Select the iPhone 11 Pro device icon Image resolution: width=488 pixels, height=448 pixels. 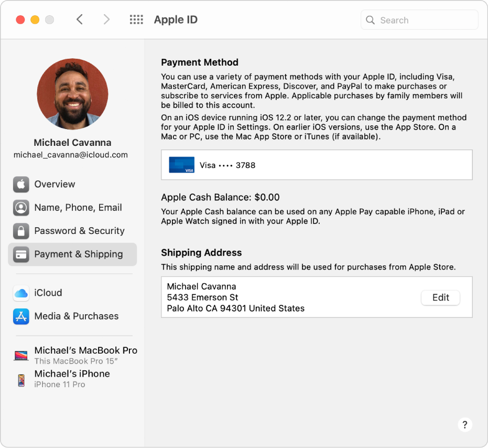tap(21, 379)
